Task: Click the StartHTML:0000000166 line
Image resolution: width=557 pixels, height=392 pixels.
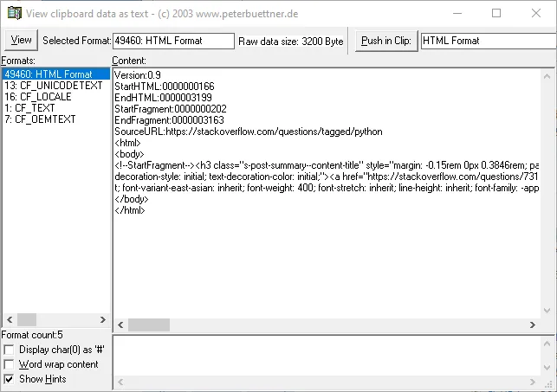Action: pos(165,87)
